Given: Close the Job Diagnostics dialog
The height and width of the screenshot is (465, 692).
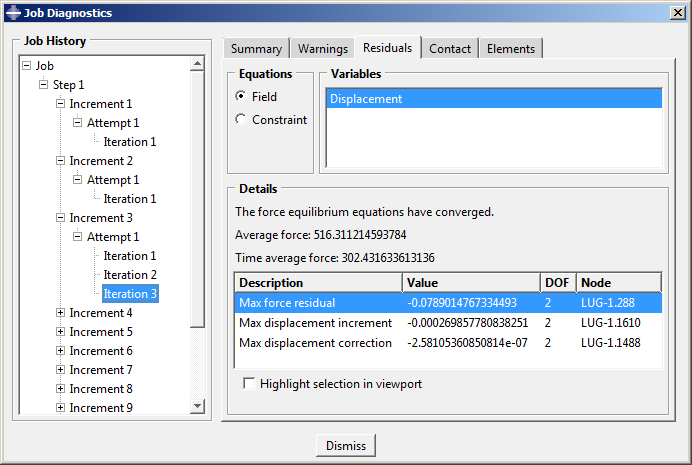Looking at the screenshot, I should 677,12.
